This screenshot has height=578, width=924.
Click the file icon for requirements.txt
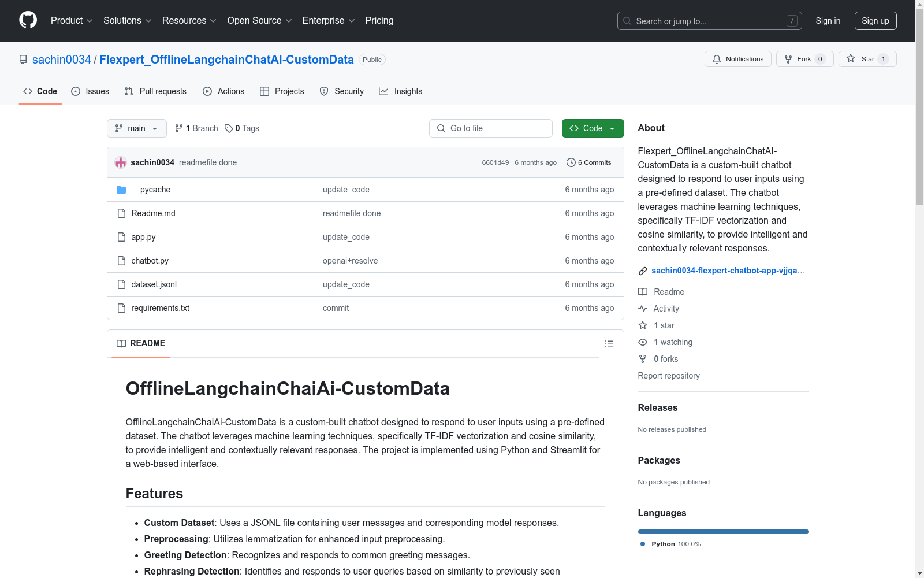pyautogui.click(x=121, y=308)
